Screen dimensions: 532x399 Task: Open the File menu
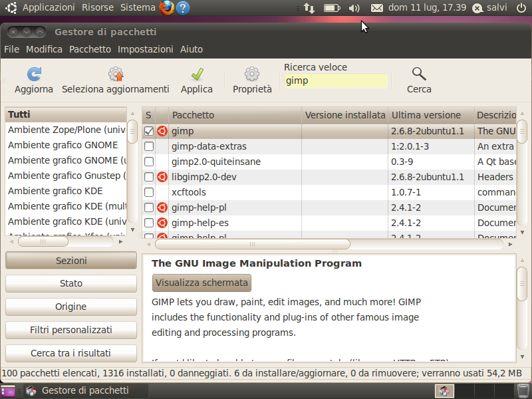11,49
